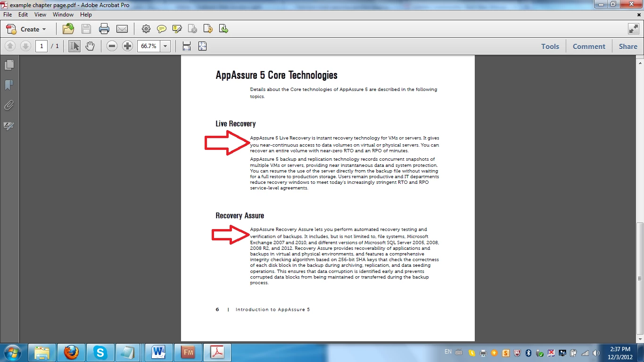Click the page number field
Viewport: 644px width, 362px height.
click(41, 46)
